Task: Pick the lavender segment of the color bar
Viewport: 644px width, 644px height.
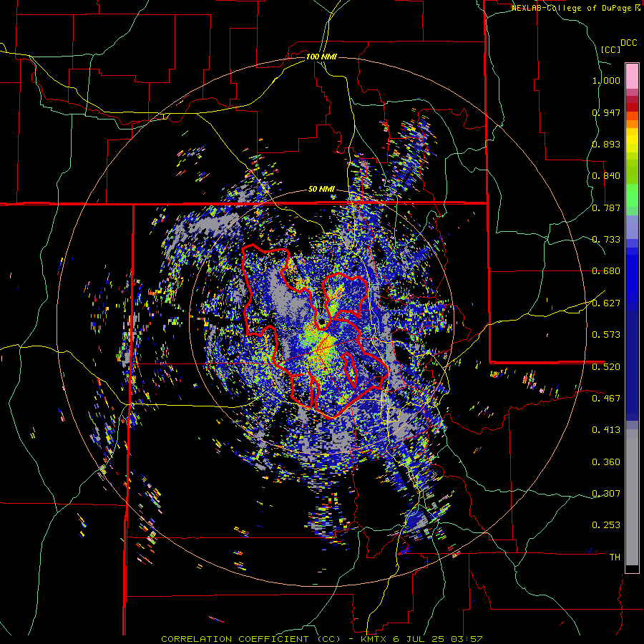Action: (632, 227)
